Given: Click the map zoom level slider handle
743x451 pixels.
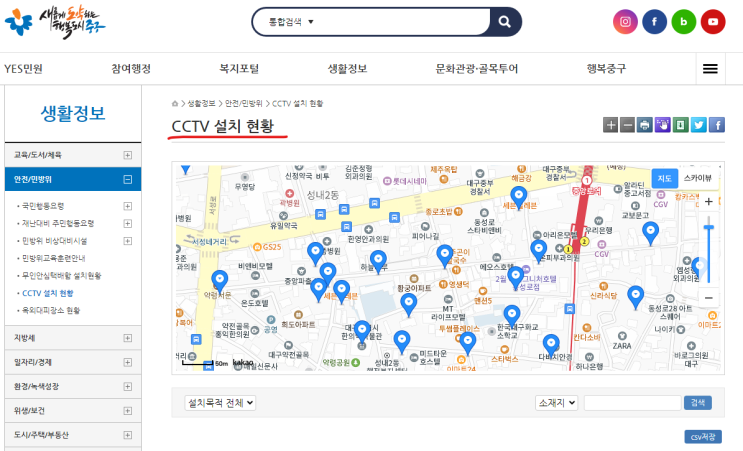Looking at the screenshot, I should [x=708, y=228].
